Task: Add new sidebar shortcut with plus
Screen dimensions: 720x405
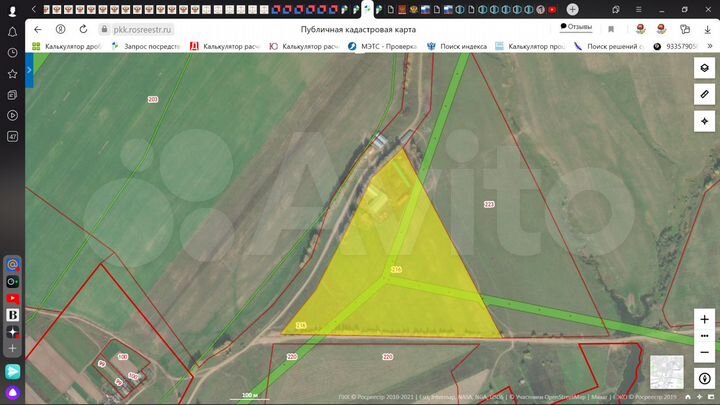Action: tap(12, 348)
